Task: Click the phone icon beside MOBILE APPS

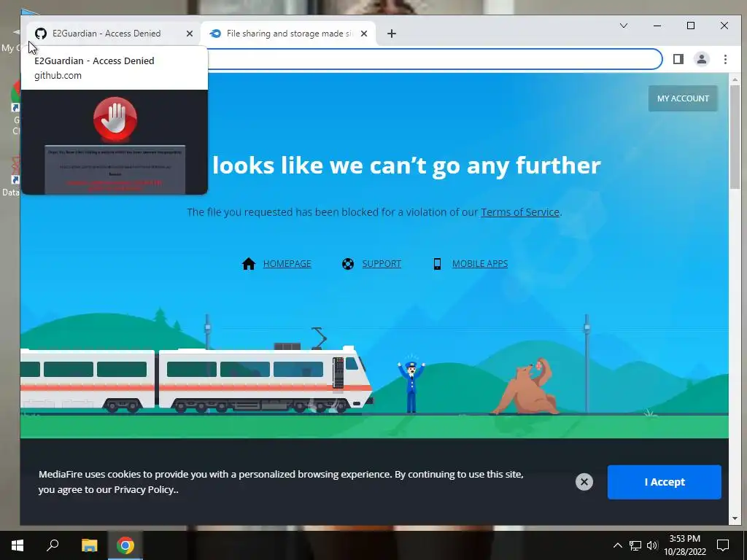Action: click(437, 264)
